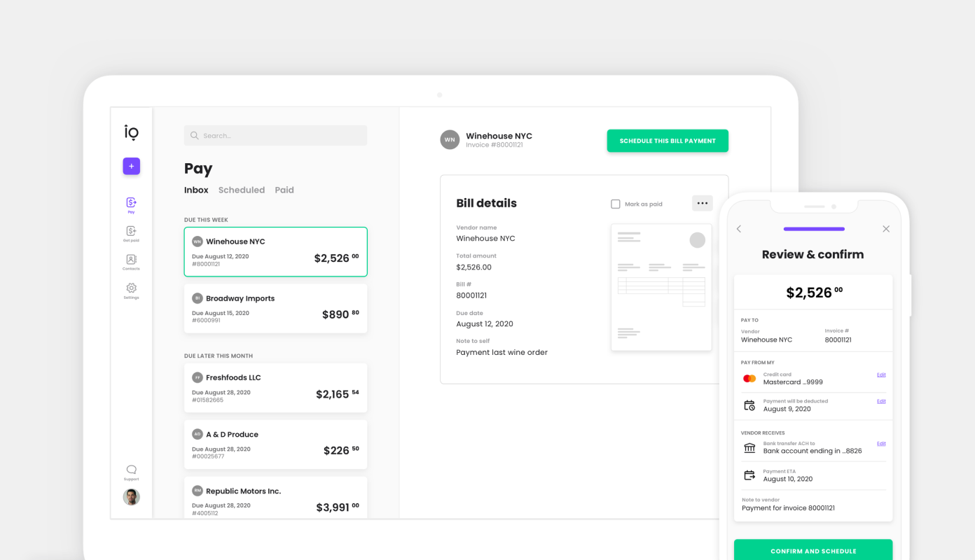Click the Mastercard logo icon
975x560 pixels.
(x=749, y=379)
